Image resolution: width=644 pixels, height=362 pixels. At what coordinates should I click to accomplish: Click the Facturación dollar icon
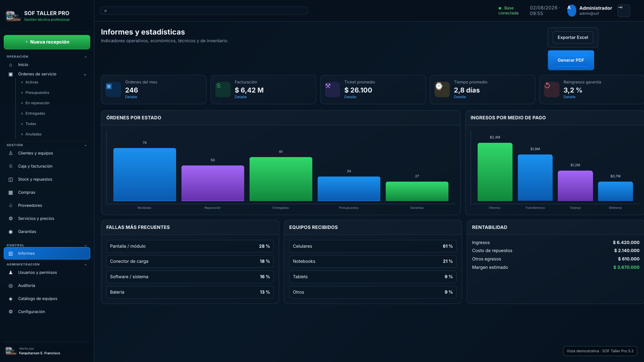pyautogui.click(x=223, y=89)
